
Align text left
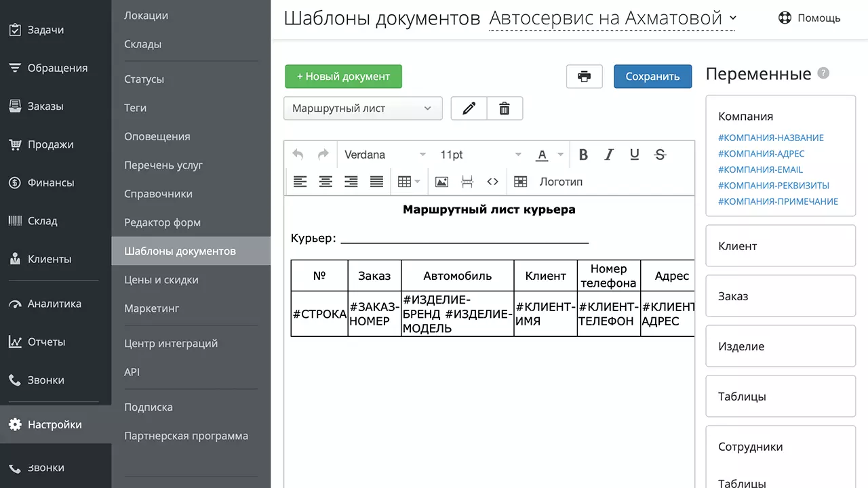(300, 182)
